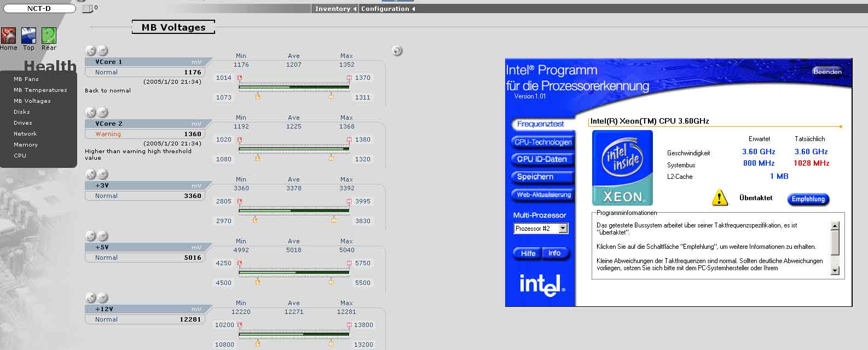Click the computer icon next to NCT-D

pyautogui.click(x=88, y=9)
